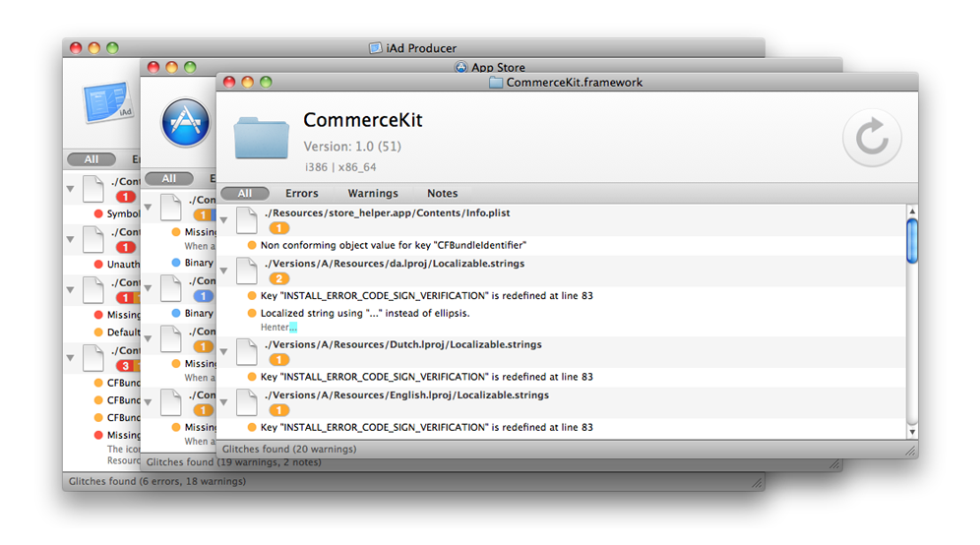The image size is (980, 545).
Task: Click the orange warning badge 1 under Dutch.lproj
Action: coord(278,359)
